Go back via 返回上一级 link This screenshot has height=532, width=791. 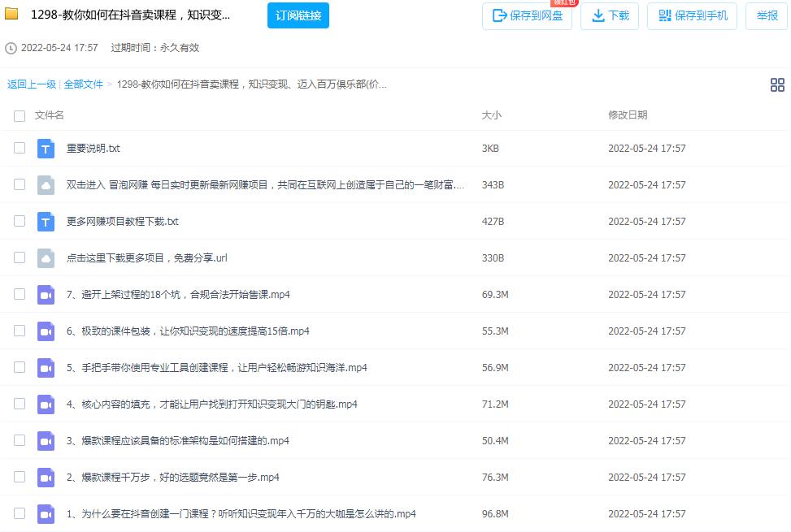tap(31, 84)
